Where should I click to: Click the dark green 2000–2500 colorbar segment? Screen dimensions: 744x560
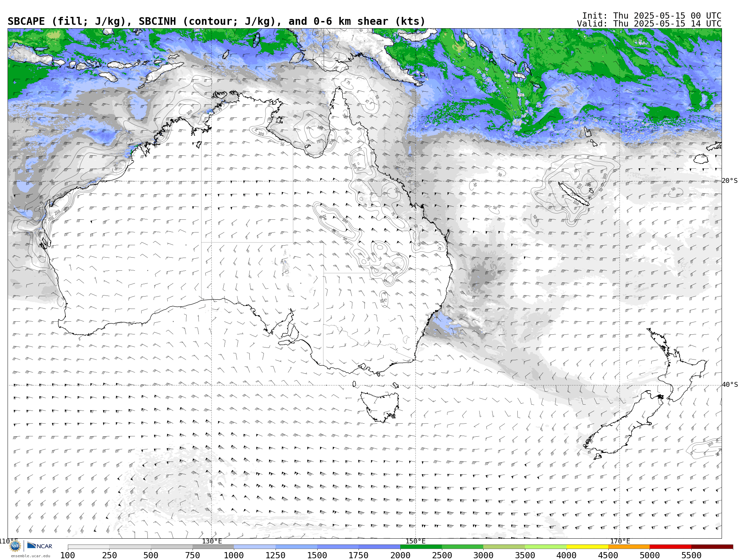(x=421, y=547)
